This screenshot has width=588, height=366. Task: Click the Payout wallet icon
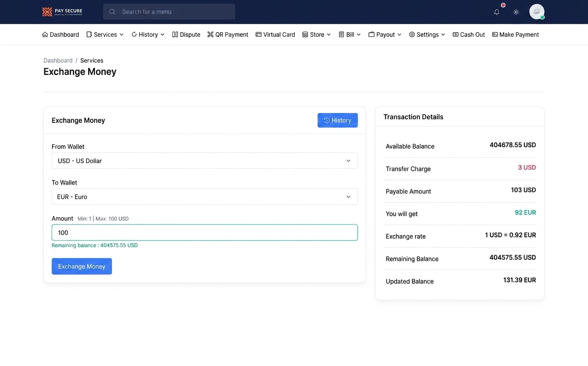372,35
